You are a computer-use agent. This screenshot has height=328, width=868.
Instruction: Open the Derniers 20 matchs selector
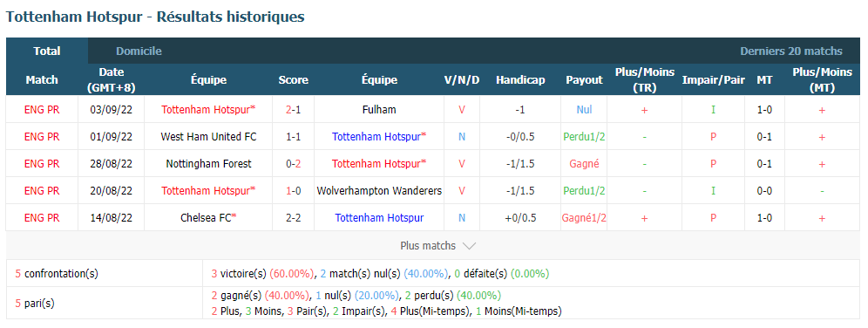tap(791, 51)
